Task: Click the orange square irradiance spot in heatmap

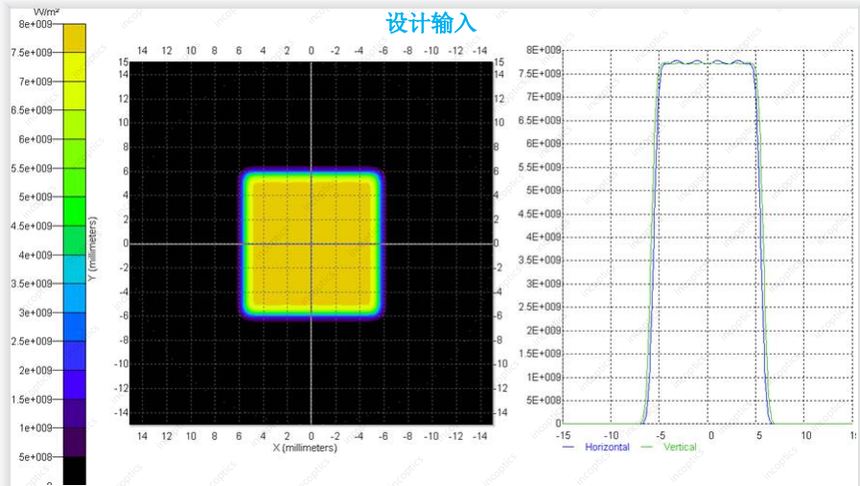Action: (311, 243)
